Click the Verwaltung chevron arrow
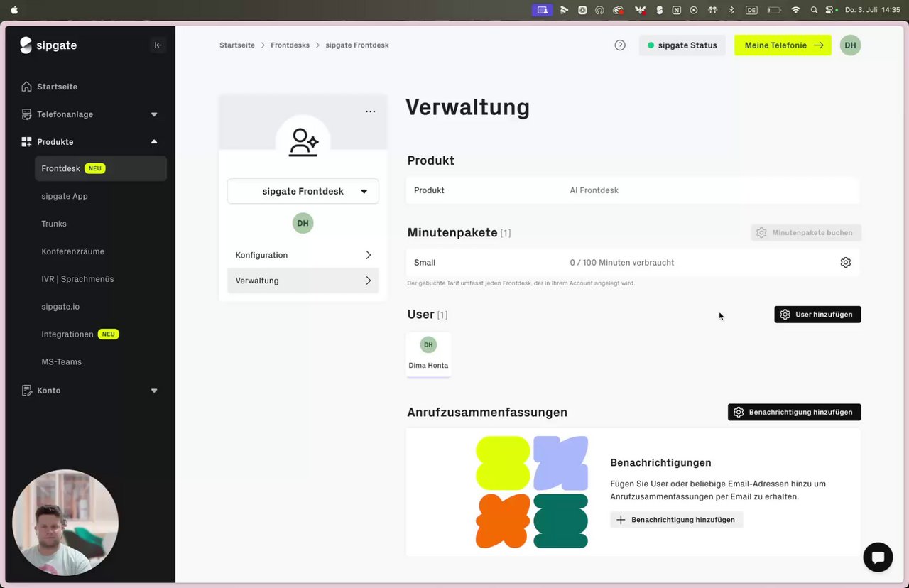Image resolution: width=909 pixels, height=588 pixels. [368, 281]
